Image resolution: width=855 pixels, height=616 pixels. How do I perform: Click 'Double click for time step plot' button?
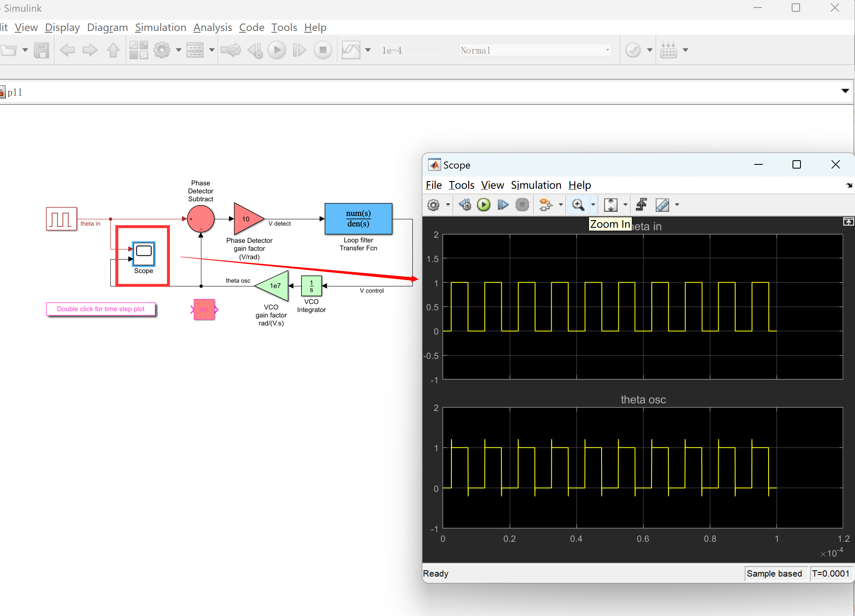coord(101,309)
